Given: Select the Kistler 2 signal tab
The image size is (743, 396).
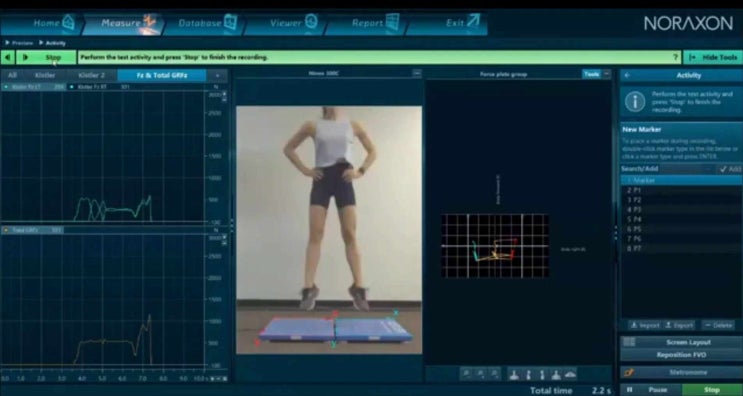Looking at the screenshot, I should (91, 75).
